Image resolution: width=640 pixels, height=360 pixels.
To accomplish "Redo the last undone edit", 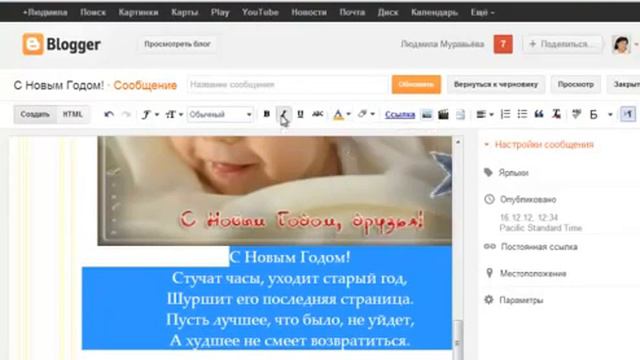I will pyautogui.click(x=126, y=115).
